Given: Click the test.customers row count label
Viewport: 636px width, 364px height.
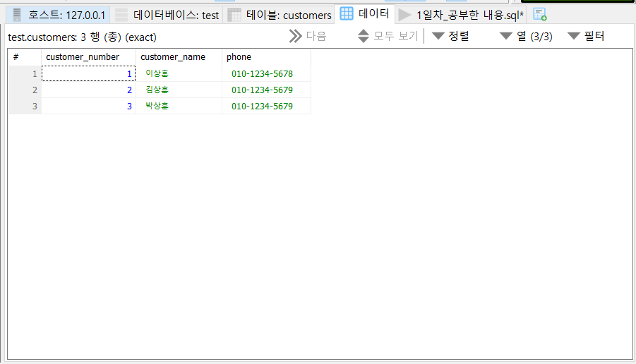Looking at the screenshot, I should point(82,37).
